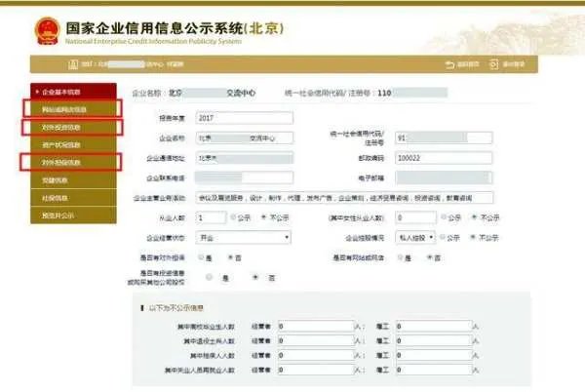
Task: Click the registration number text starting 110
Action: tap(384, 93)
